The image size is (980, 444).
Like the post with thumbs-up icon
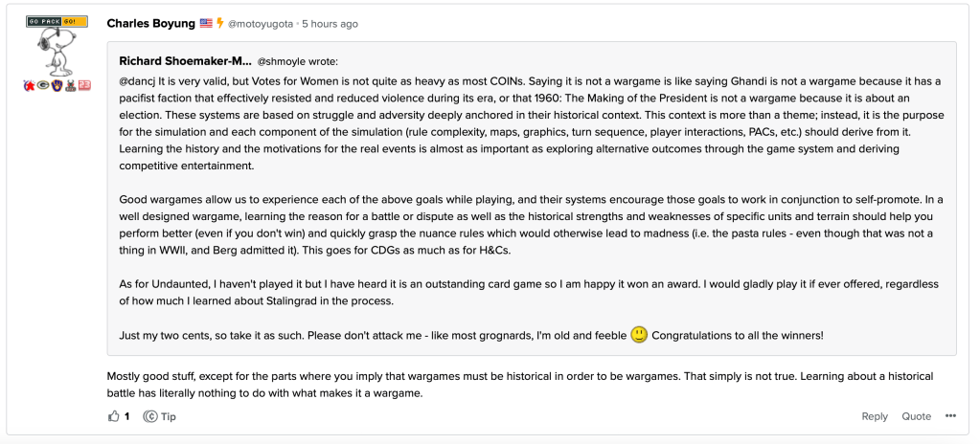[114, 416]
